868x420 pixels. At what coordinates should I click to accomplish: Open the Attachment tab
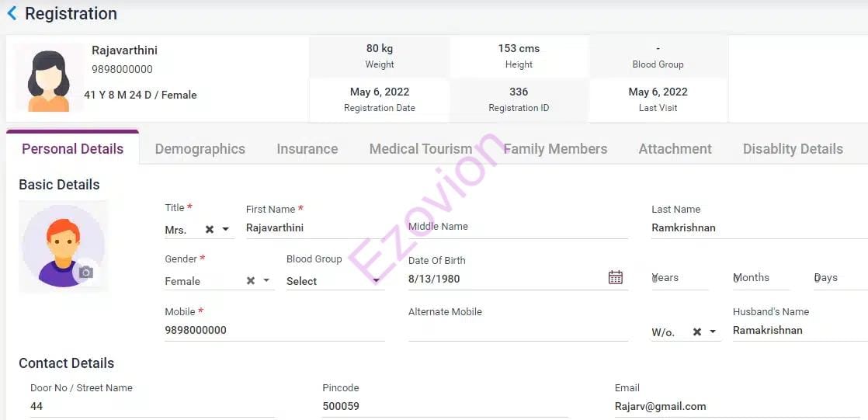pyautogui.click(x=675, y=149)
